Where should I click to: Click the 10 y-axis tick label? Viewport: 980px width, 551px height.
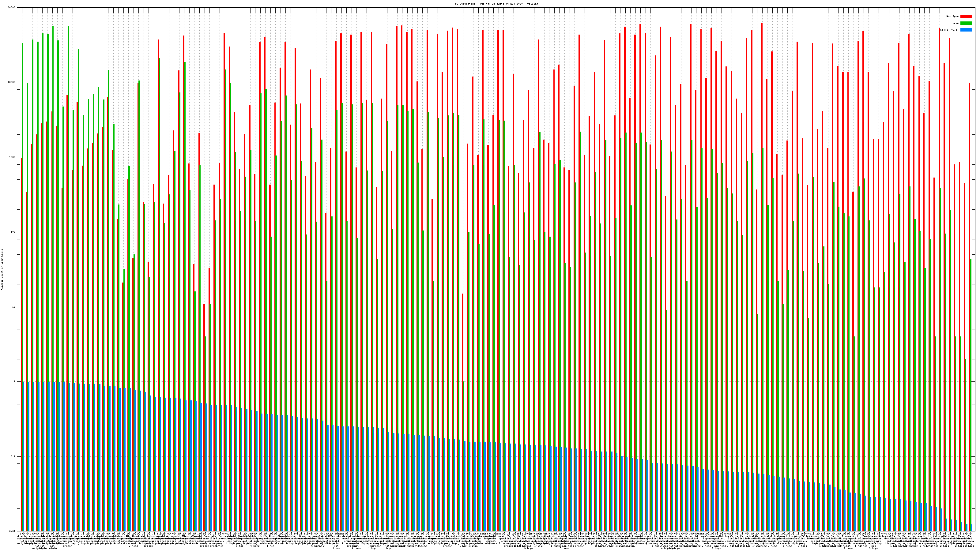(x=14, y=307)
